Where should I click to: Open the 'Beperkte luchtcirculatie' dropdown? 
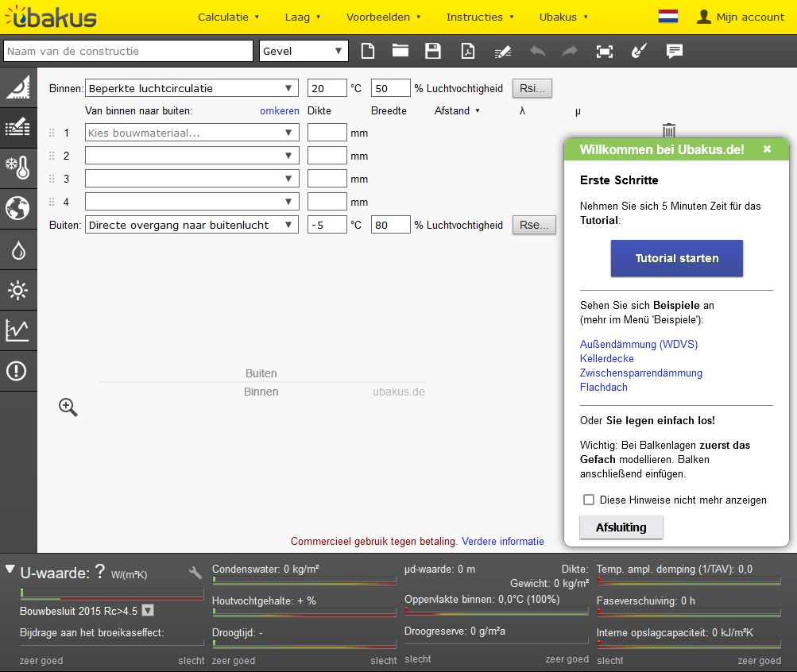click(192, 88)
